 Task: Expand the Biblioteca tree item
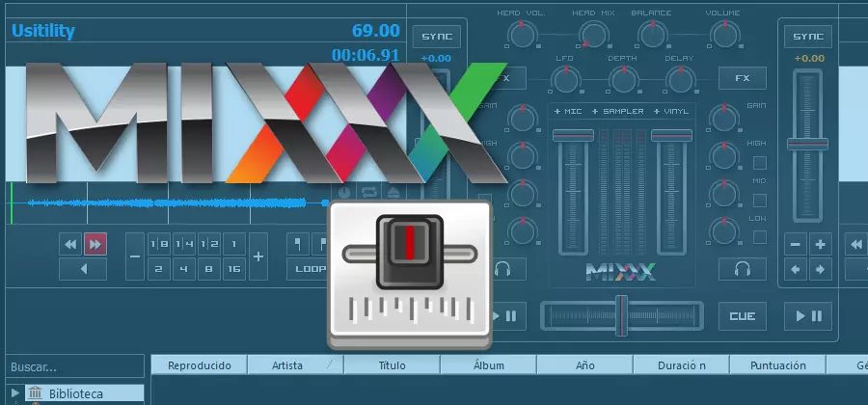[15, 392]
